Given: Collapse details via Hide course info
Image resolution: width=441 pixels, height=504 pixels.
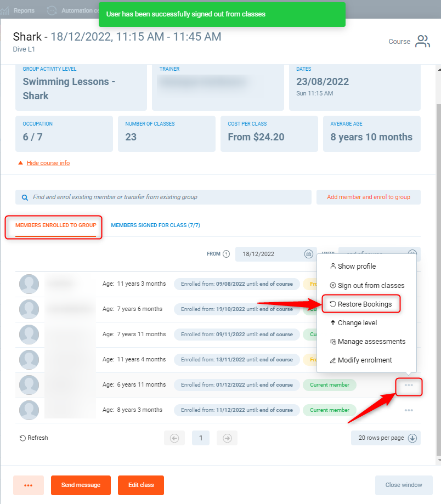Looking at the screenshot, I should click(x=48, y=163).
